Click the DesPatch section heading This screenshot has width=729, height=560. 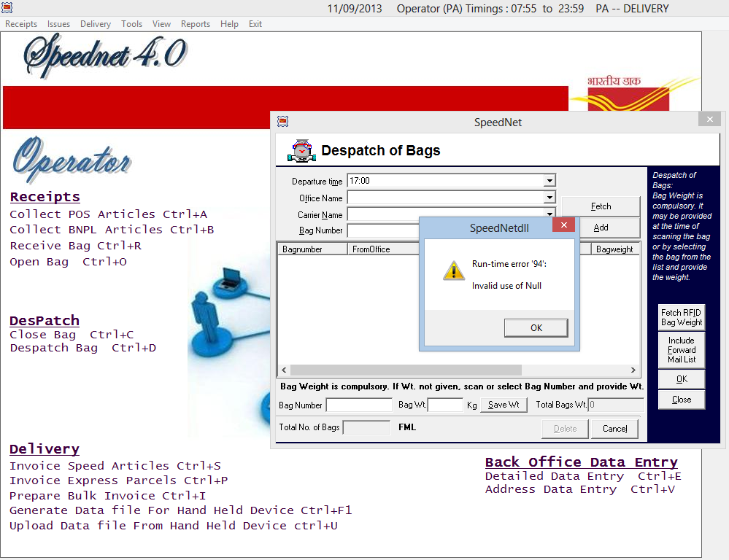coord(45,321)
